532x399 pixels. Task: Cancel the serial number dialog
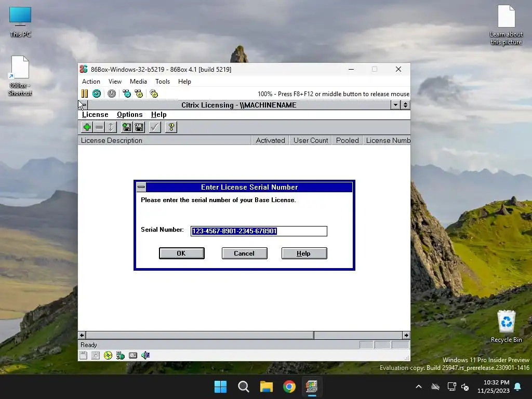(244, 254)
